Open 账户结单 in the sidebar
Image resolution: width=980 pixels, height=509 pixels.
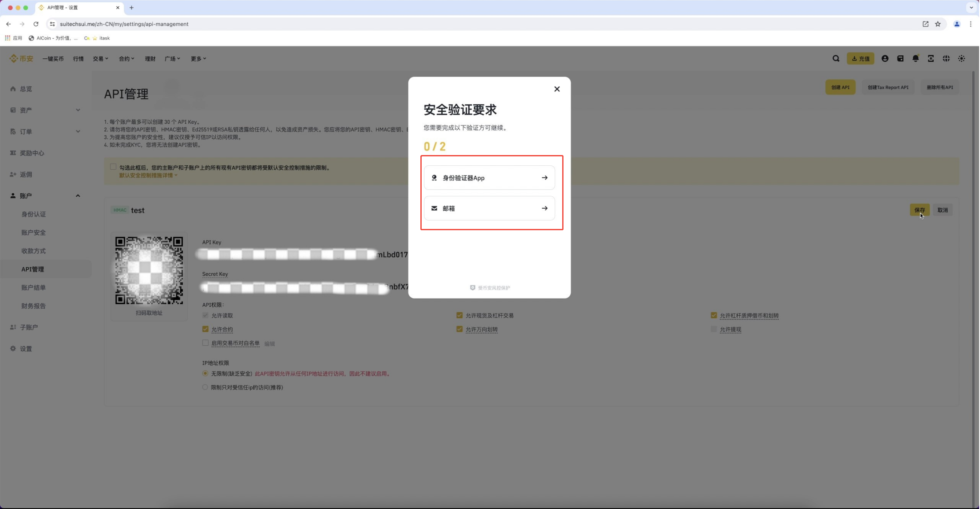point(34,288)
